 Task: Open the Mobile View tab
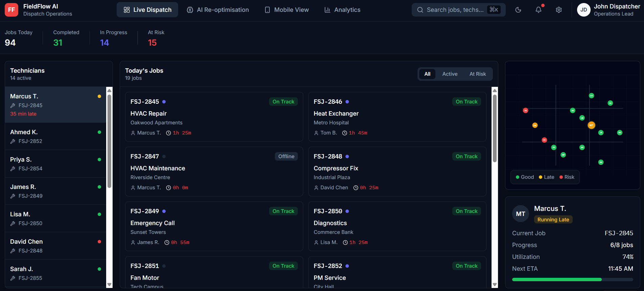[287, 10]
